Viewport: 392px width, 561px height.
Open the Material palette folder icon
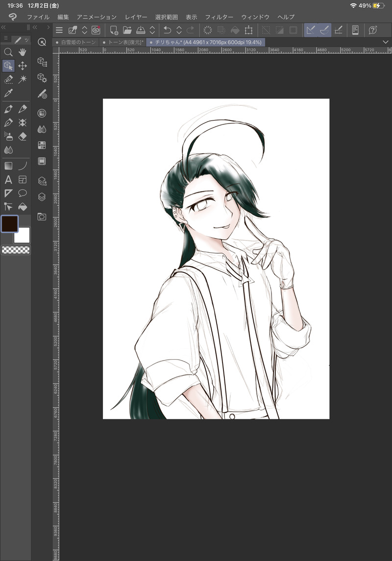click(42, 217)
